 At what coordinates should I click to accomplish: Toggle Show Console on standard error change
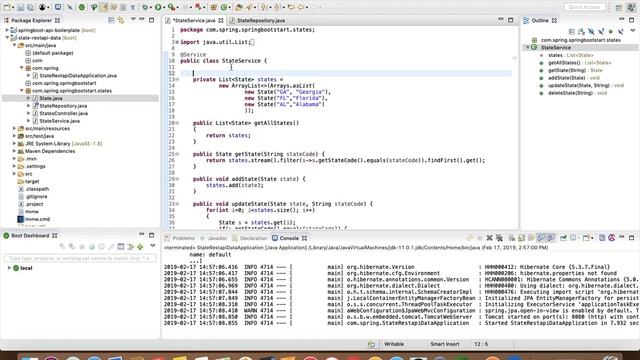coord(550,238)
